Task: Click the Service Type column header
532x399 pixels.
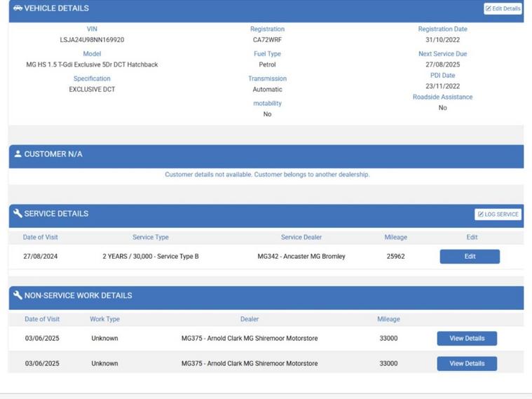Action: (151, 238)
